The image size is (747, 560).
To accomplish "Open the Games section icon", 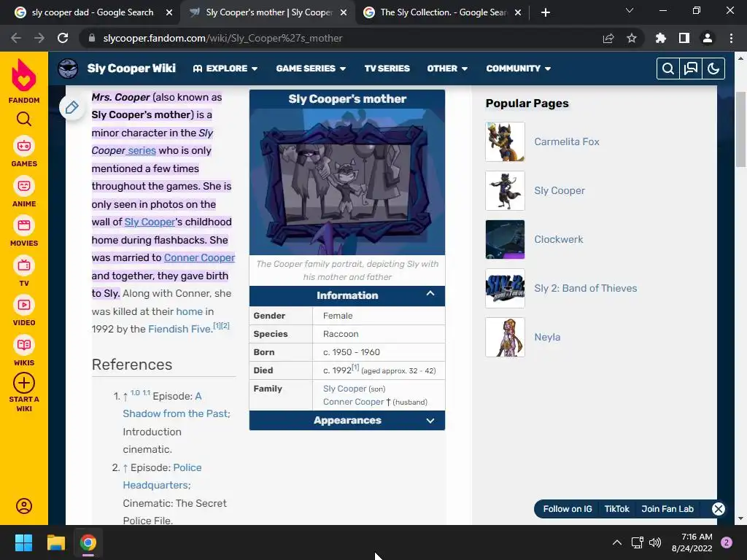I will (x=24, y=146).
